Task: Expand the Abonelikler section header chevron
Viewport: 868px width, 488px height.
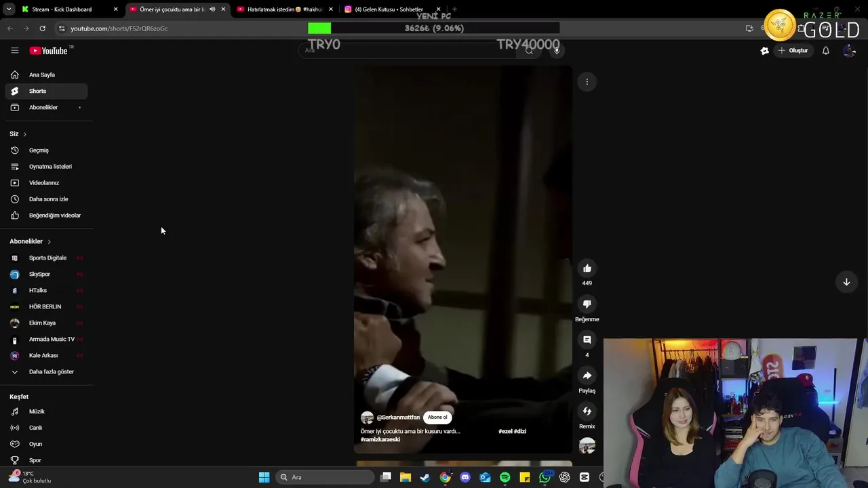Action: click(49, 241)
